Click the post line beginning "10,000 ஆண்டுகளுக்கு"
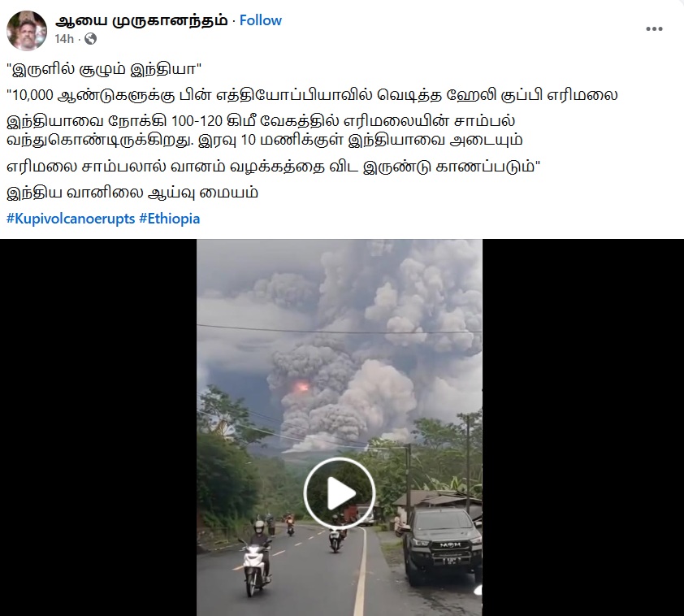Viewport: 684px width, 616px height. (x=312, y=94)
